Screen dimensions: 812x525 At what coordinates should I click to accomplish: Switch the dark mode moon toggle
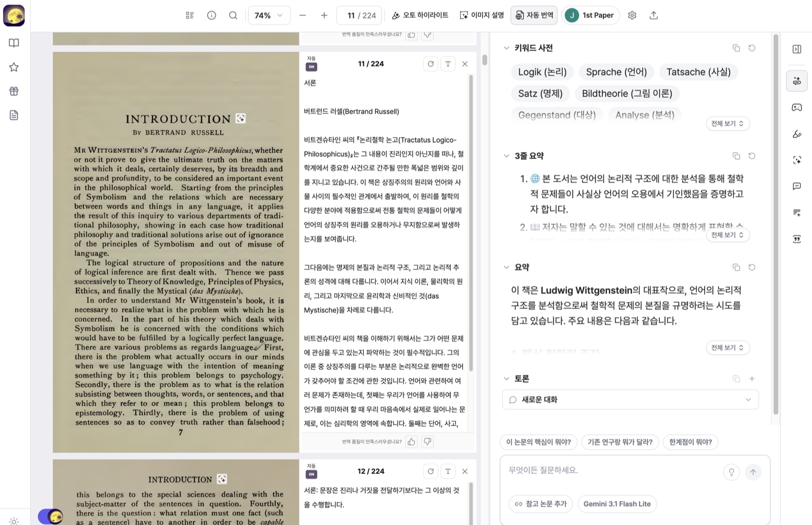point(51,516)
